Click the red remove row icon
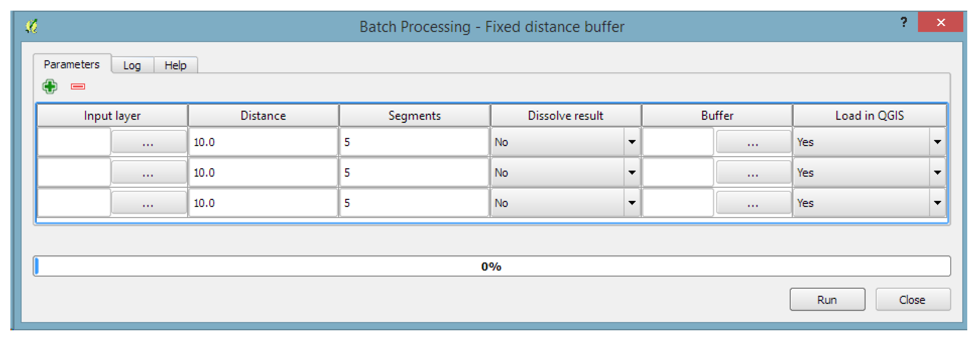The width and height of the screenshot is (980, 344). click(x=78, y=87)
